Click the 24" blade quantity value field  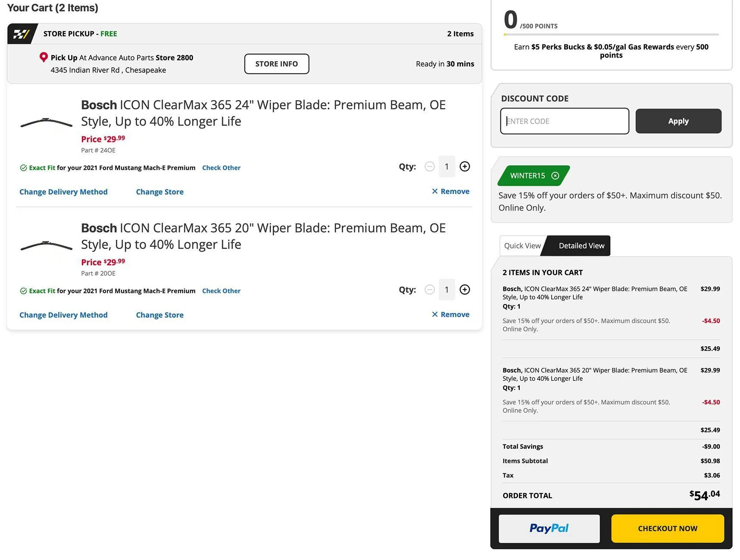click(x=447, y=166)
